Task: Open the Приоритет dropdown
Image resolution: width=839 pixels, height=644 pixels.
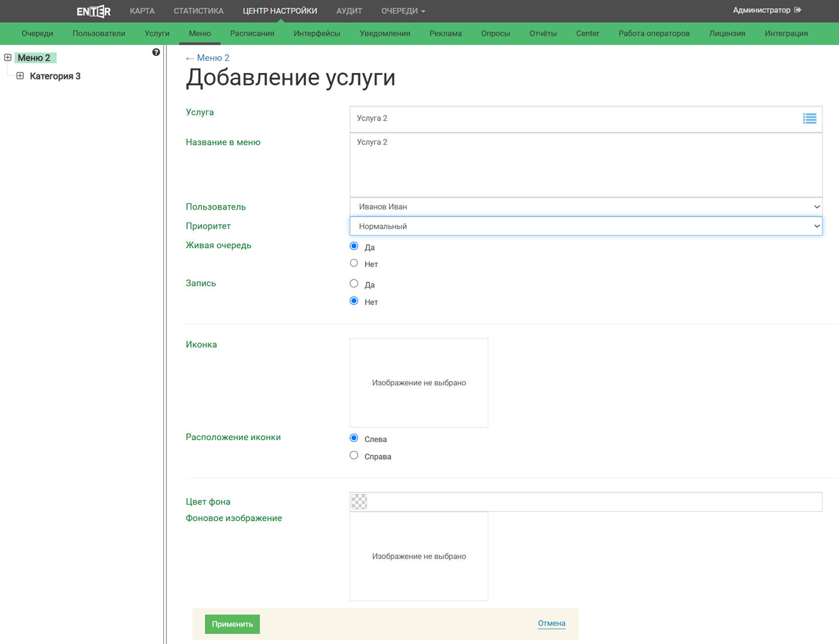Action: [x=585, y=226]
